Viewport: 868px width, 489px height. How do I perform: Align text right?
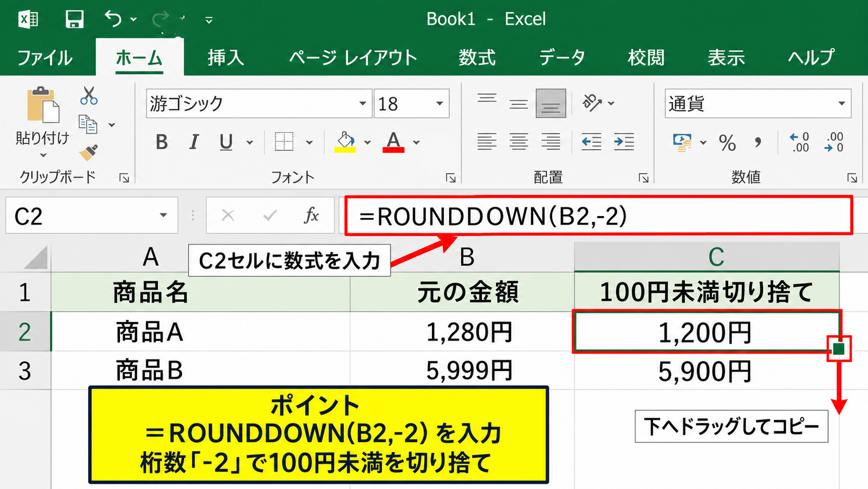(x=551, y=141)
